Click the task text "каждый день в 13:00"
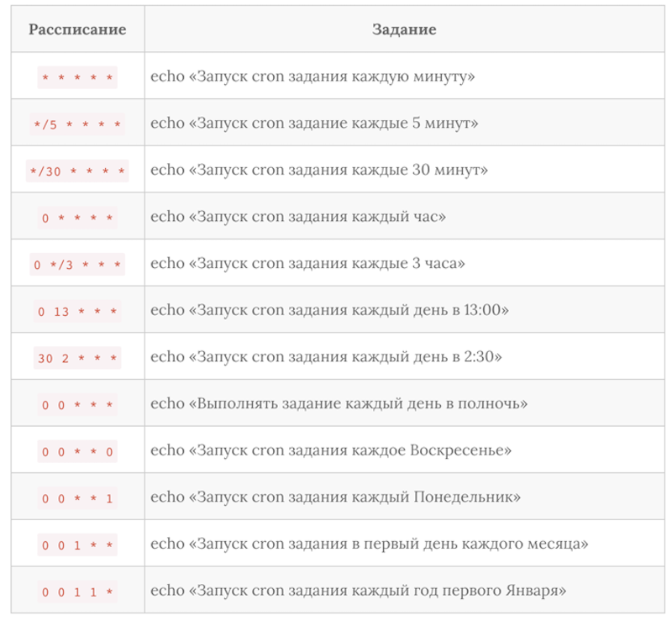This screenshot has height=626, width=672. click(x=330, y=310)
